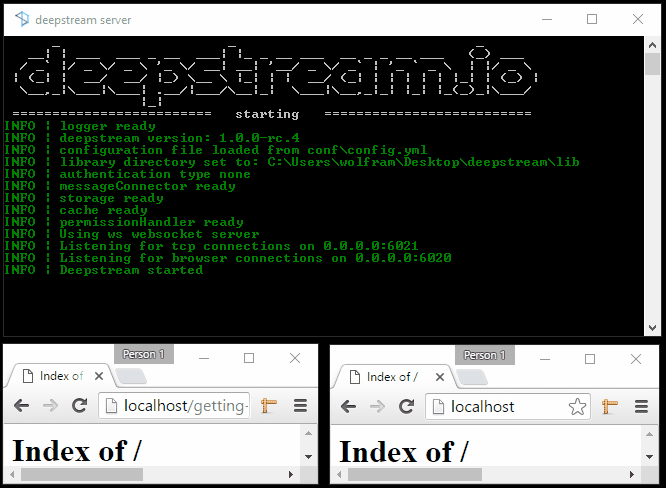
Task: Click back arrow in left browser window
Action: [21, 406]
